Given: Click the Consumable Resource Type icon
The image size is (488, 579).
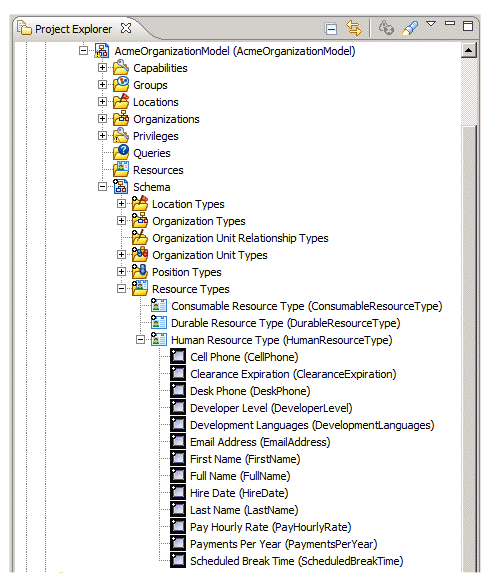Looking at the screenshot, I should pos(159,305).
